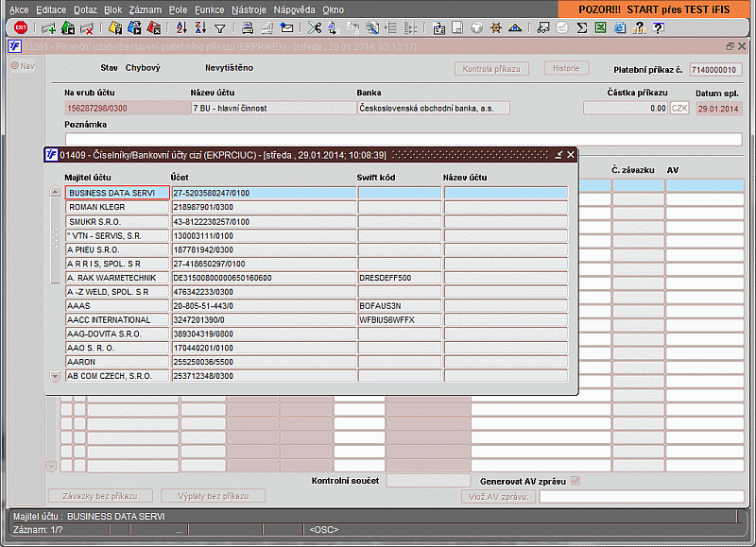Click the enter query icon with question mark
756x547 pixels.
[x=115, y=28]
